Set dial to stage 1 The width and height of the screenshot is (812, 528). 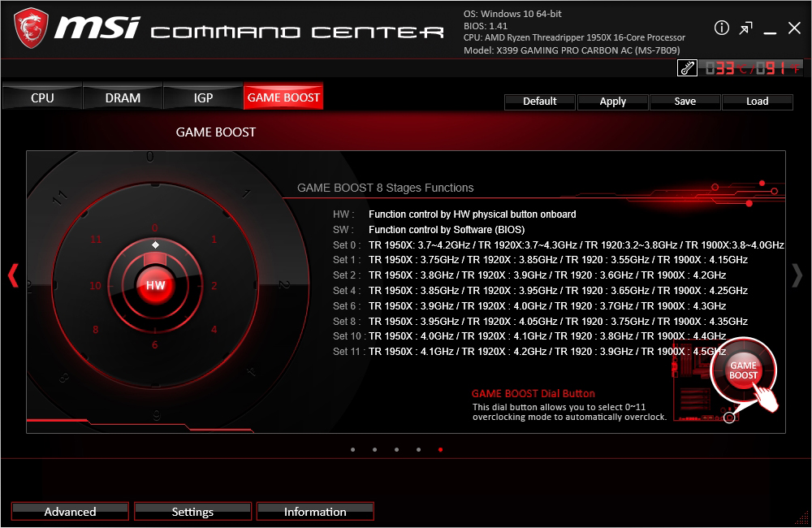(x=214, y=240)
